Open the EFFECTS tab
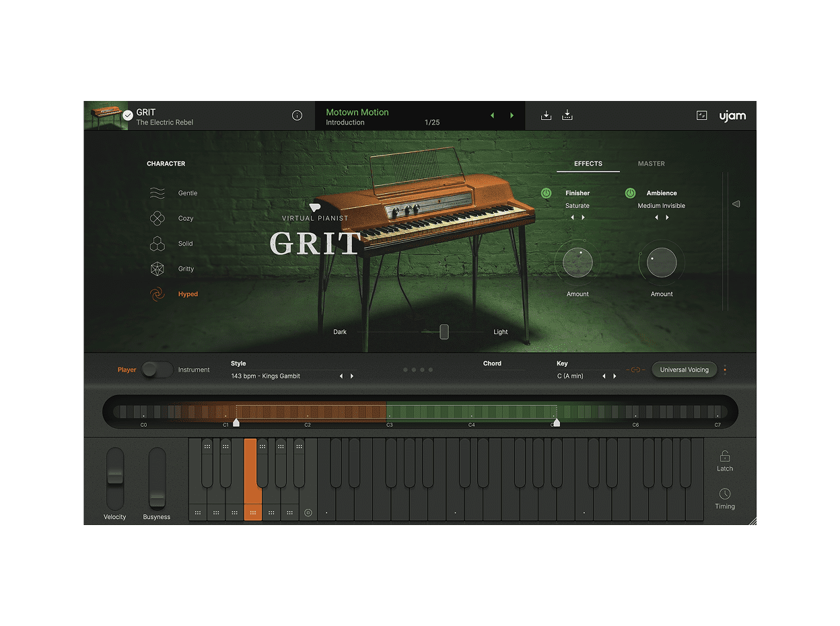 [x=588, y=164]
